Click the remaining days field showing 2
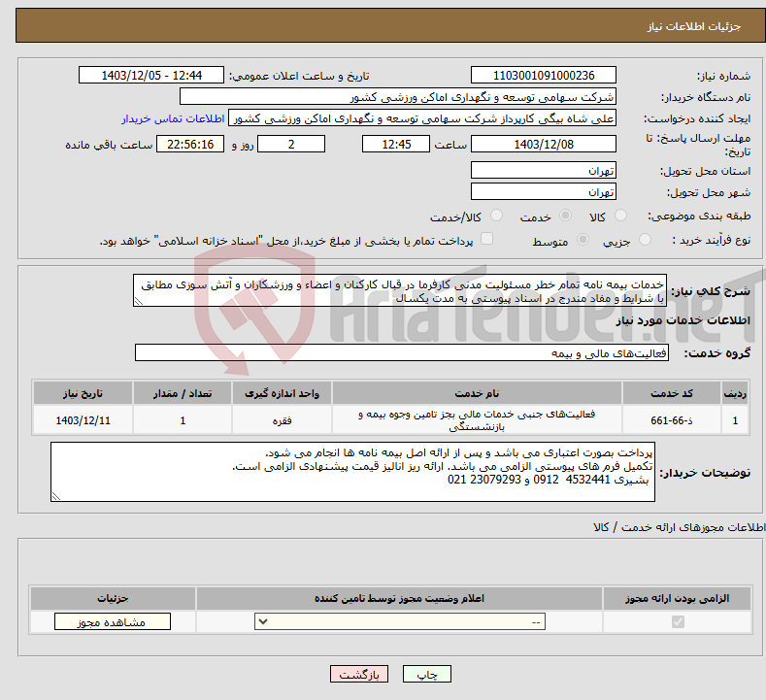This screenshot has height=700, width=766. coord(291,144)
